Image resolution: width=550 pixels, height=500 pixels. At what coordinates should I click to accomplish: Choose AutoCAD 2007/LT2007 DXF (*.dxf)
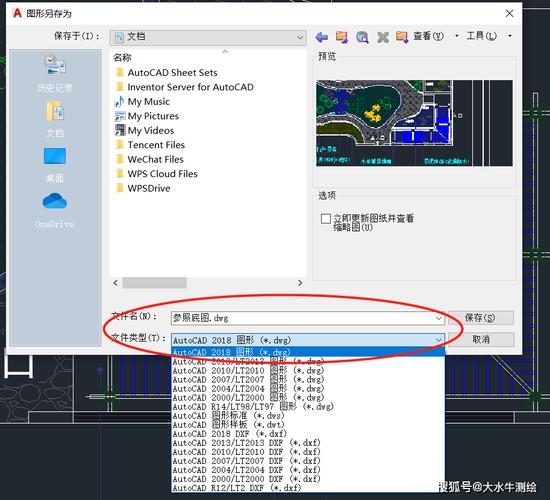point(308,461)
